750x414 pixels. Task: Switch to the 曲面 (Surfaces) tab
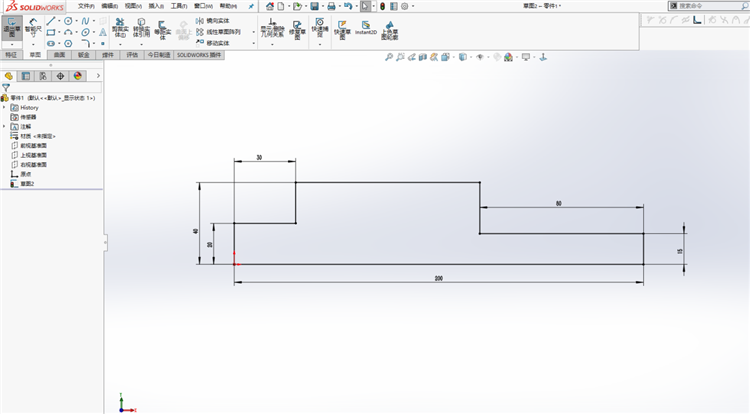coord(59,55)
